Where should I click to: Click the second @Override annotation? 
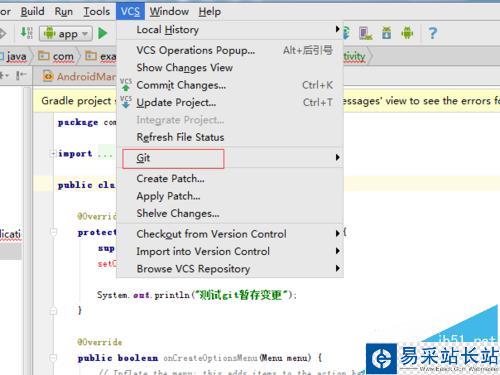tap(99, 342)
